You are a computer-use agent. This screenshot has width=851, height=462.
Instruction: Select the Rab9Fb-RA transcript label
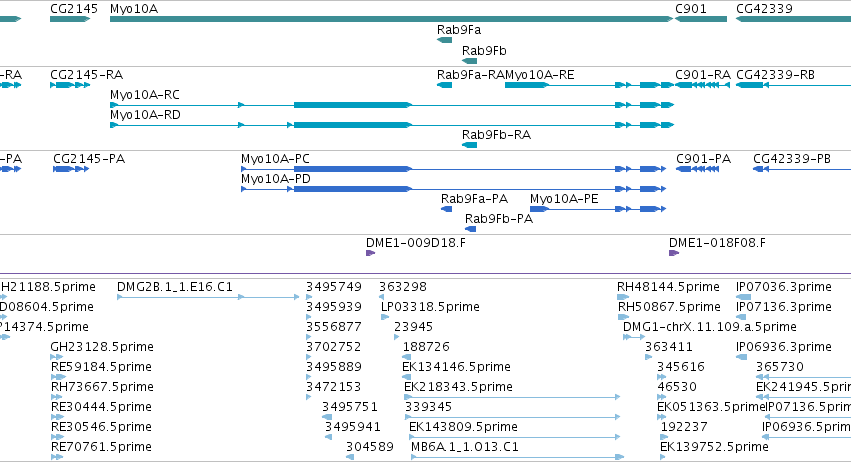click(496, 135)
